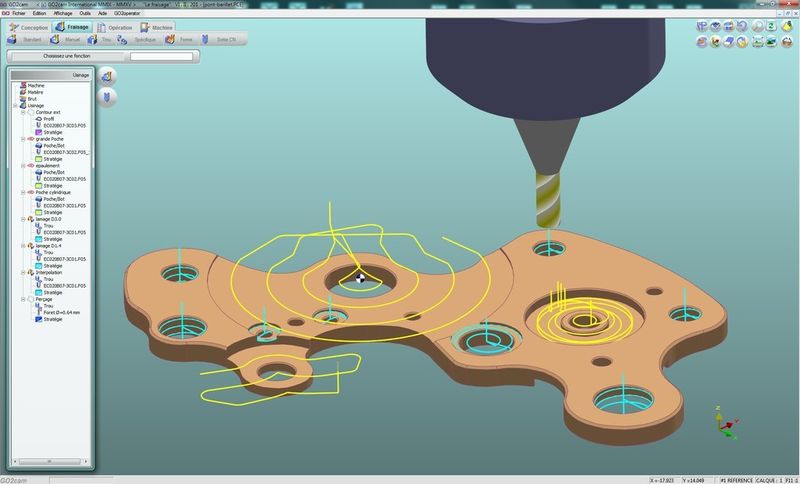Screen dimensions: 800x484
Task: Select the Fraisage tab
Action: point(72,27)
